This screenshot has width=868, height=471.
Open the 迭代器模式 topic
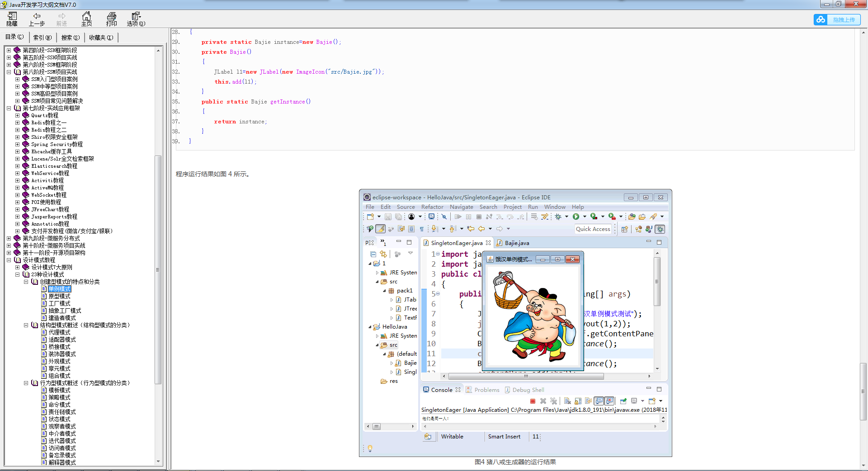[62, 441]
